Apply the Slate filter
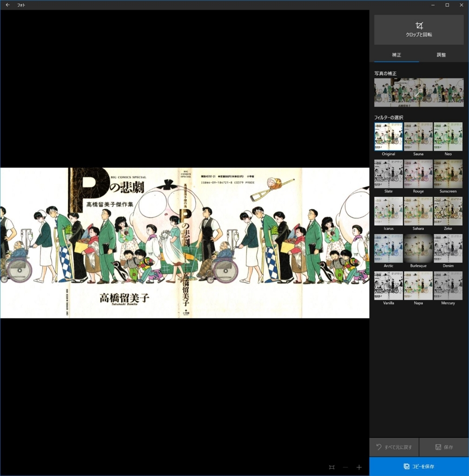Image resolution: width=469 pixels, height=476 pixels. [389, 174]
